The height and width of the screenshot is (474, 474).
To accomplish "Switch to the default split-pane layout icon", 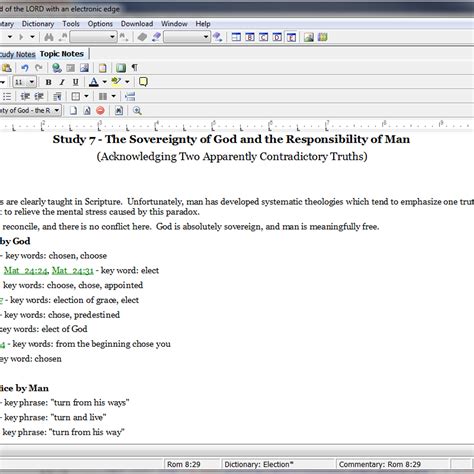I will 236,37.
